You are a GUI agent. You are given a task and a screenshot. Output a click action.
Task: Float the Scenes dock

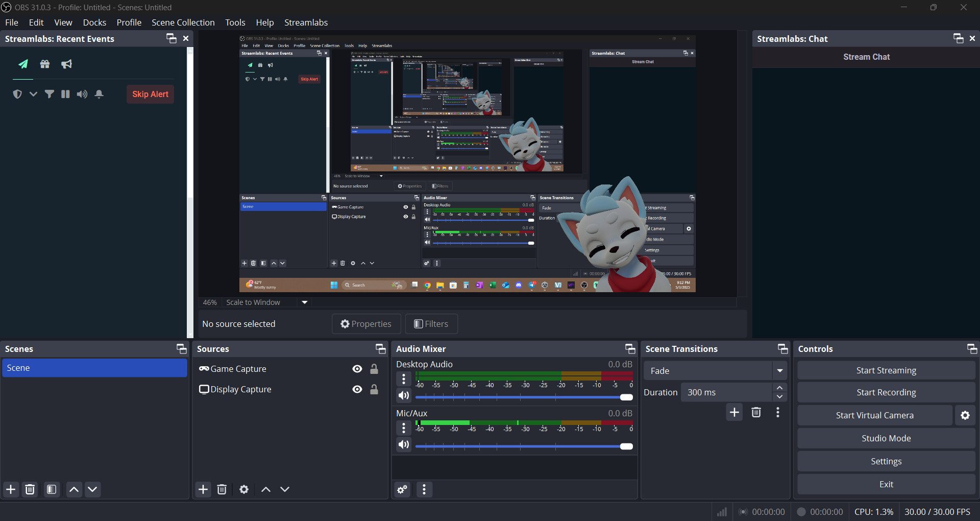pos(182,348)
